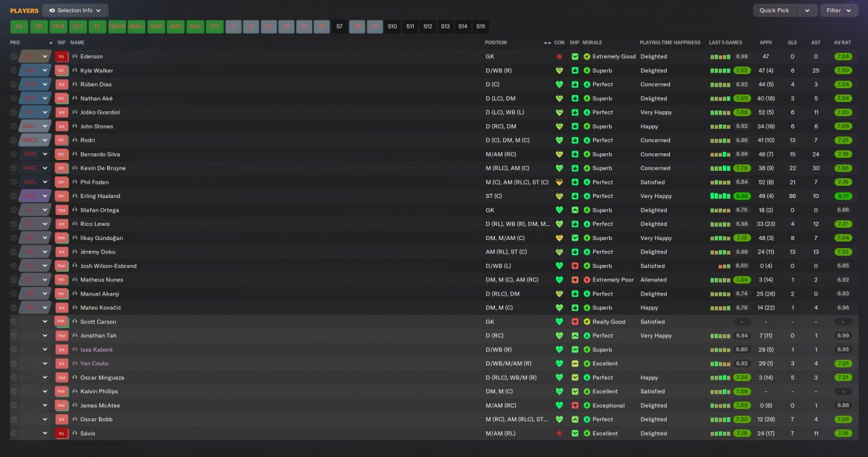Click Rodri's last 5 games form bars
The height and width of the screenshot is (457, 868).
coord(720,140)
